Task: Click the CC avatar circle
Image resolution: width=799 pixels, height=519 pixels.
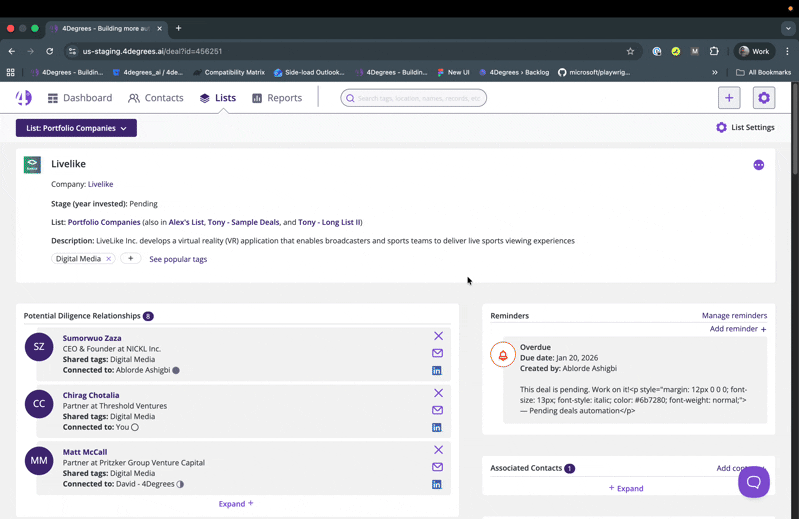Action: coord(39,404)
